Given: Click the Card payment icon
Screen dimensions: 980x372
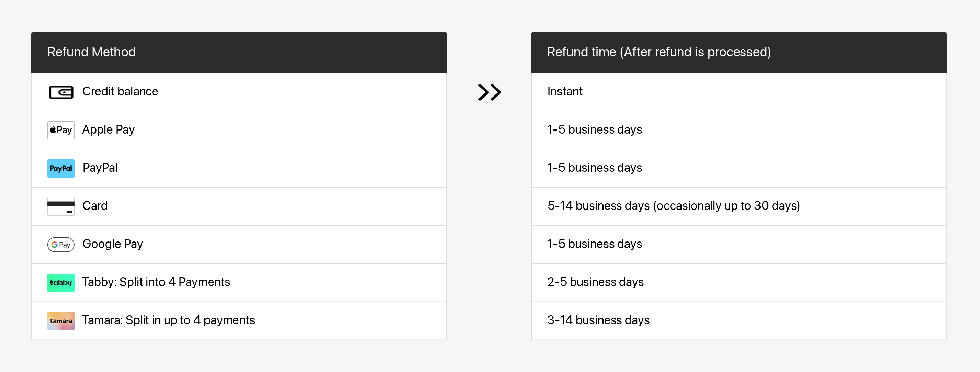Looking at the screenshot, I should pos(61,206).
